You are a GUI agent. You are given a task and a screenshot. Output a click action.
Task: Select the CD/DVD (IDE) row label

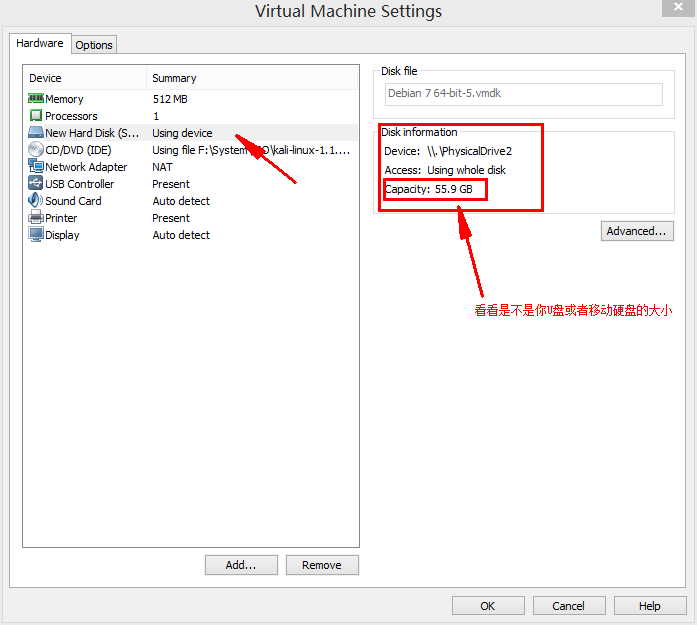point(78,150)
